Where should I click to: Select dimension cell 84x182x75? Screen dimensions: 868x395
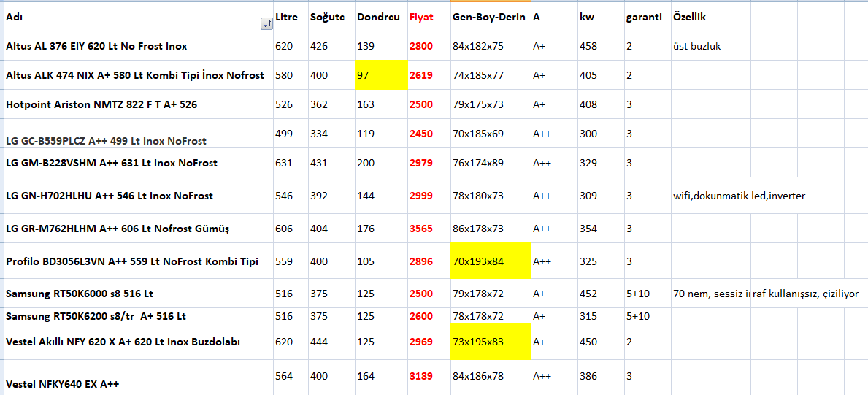tap(491, 46)
